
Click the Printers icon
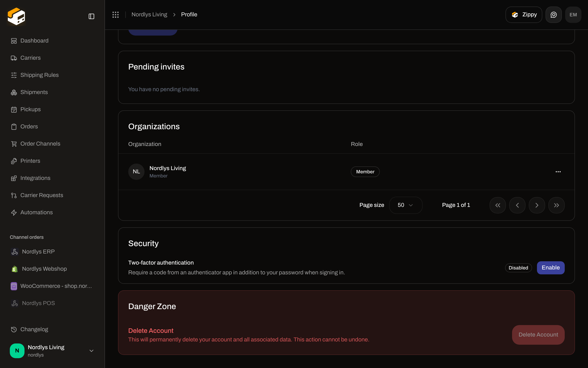coord(14,161)
